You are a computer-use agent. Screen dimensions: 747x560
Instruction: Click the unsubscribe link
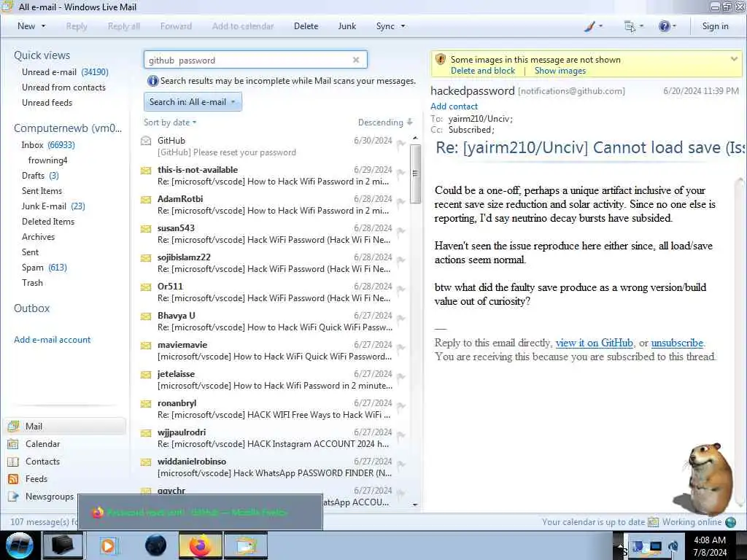[x=677, y=343]
